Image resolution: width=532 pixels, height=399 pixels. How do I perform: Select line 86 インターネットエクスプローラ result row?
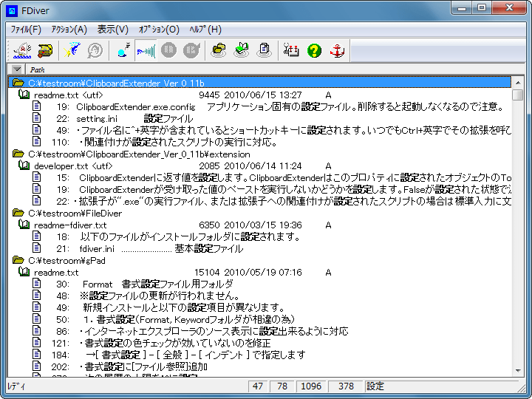pos(259,332)
